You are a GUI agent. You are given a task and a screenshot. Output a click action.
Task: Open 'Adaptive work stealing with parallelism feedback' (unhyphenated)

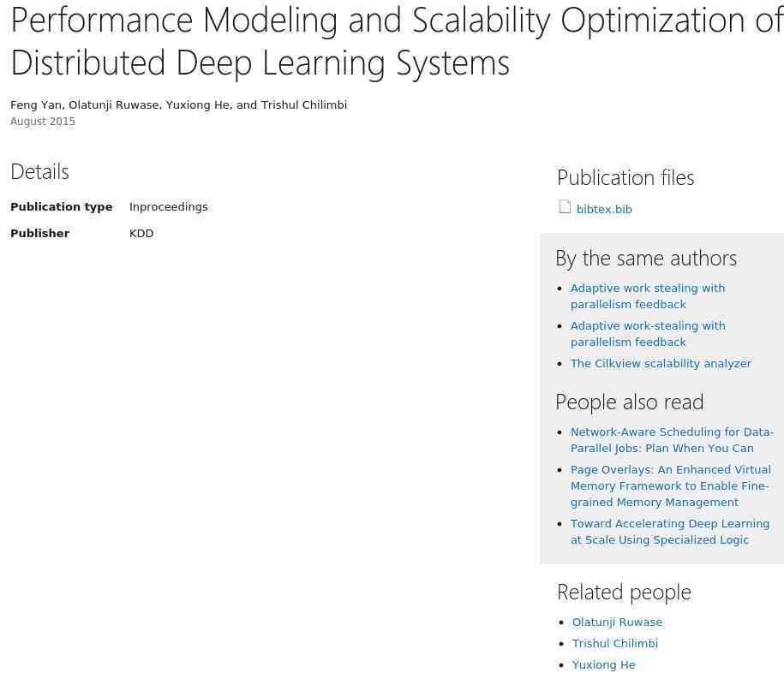pos(648,296)
